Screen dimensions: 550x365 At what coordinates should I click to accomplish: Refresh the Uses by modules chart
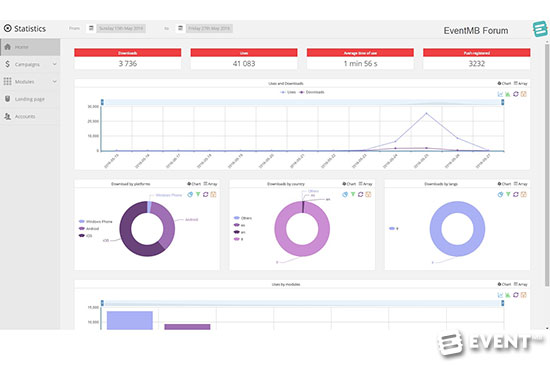pyautogui.click(x=516, y=295)
